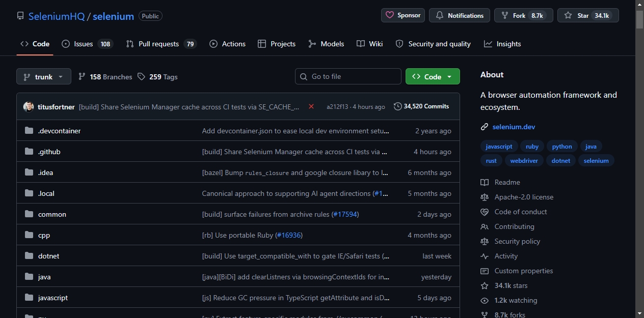Click the Apache-2.0 license scale icon
The height and width of the screenshot is (318, 644).
pos(485,197)
